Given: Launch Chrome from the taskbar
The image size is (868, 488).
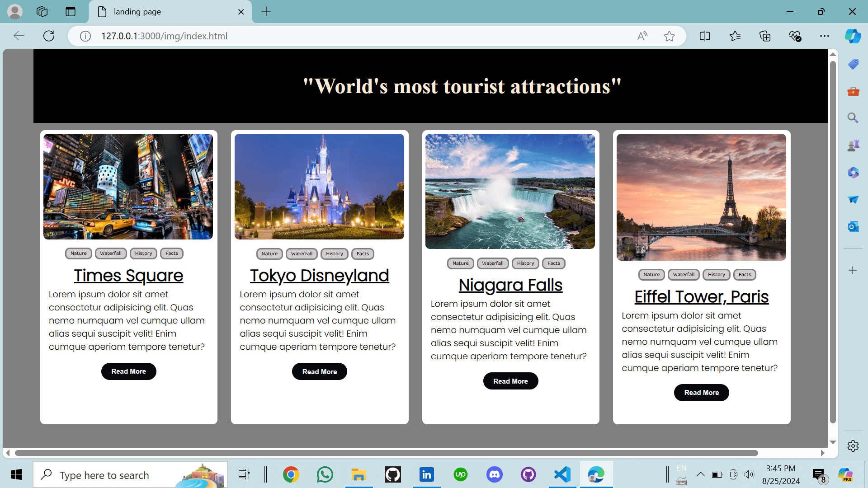Looking at the screenshot, I should [291, 474].
